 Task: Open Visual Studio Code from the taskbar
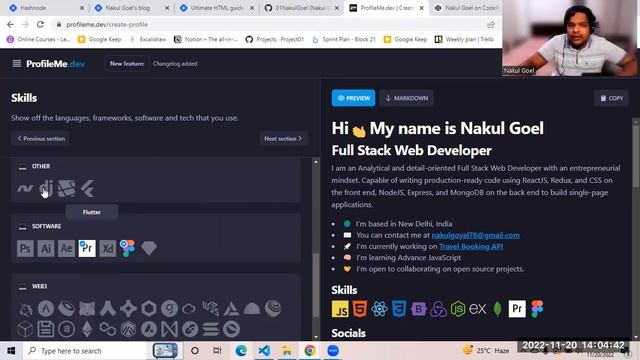click(x=264, y=351)
